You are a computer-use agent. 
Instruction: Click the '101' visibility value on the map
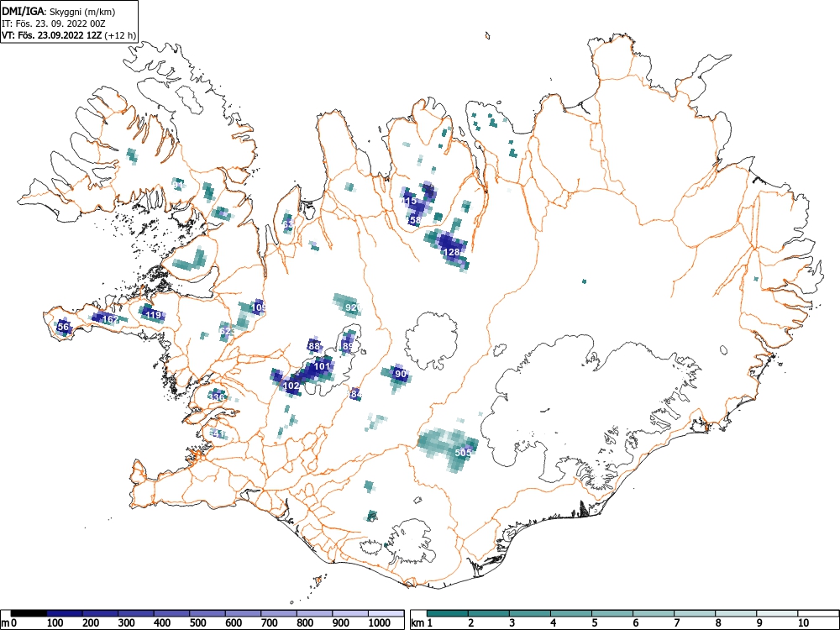[322, 366]
